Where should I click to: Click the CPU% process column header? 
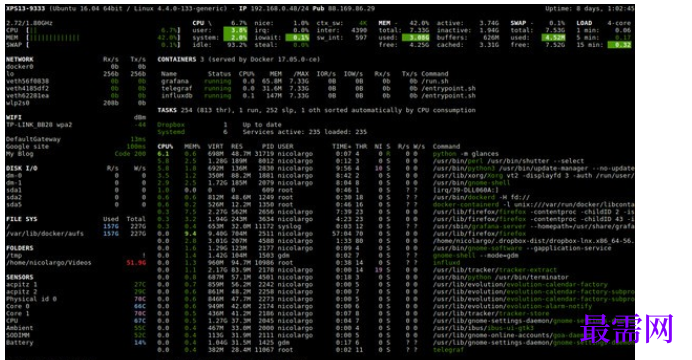click(x=165, y=146)
